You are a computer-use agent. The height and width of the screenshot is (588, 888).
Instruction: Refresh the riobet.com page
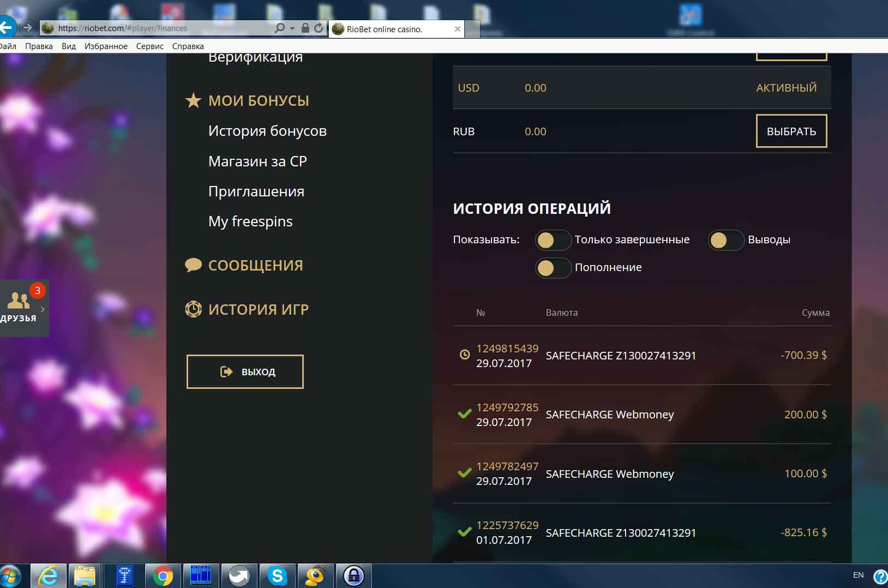[319, 28]
